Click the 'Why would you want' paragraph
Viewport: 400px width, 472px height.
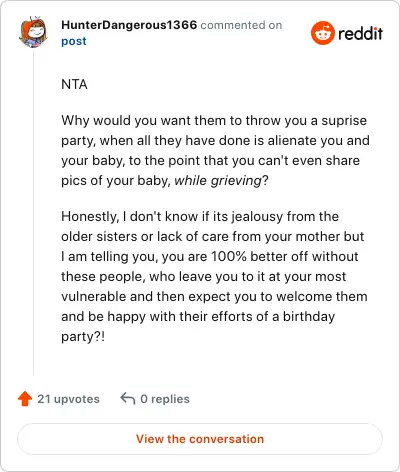pos(215,151)
